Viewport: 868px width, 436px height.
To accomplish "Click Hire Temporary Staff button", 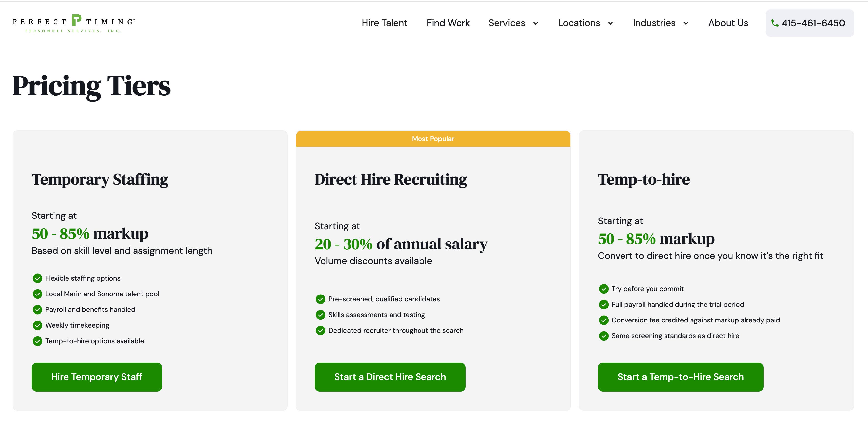I will click(97, 377).
